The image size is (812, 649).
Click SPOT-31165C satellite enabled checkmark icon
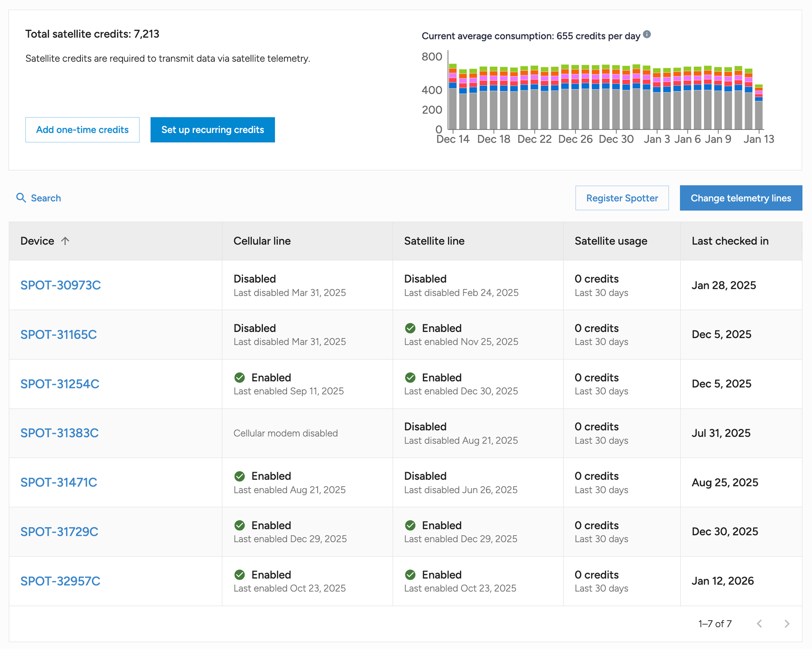410,328
